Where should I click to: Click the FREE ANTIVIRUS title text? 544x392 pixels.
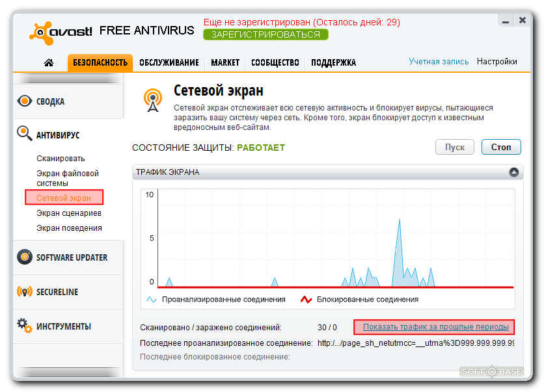tap(147, 31)
